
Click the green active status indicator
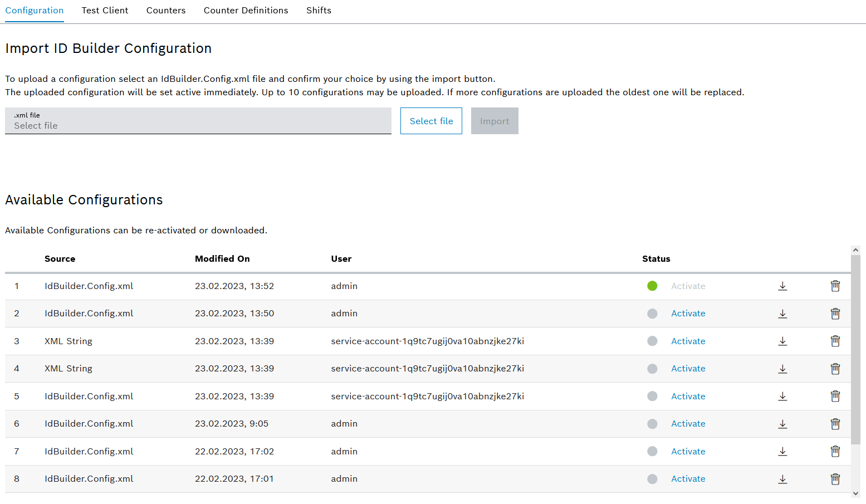coord(652,286)
